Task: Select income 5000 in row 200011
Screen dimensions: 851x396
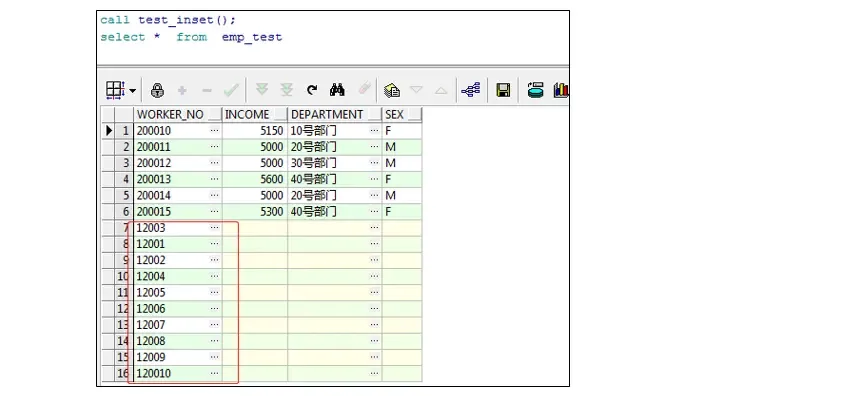Action: click(x=255, y=147)
